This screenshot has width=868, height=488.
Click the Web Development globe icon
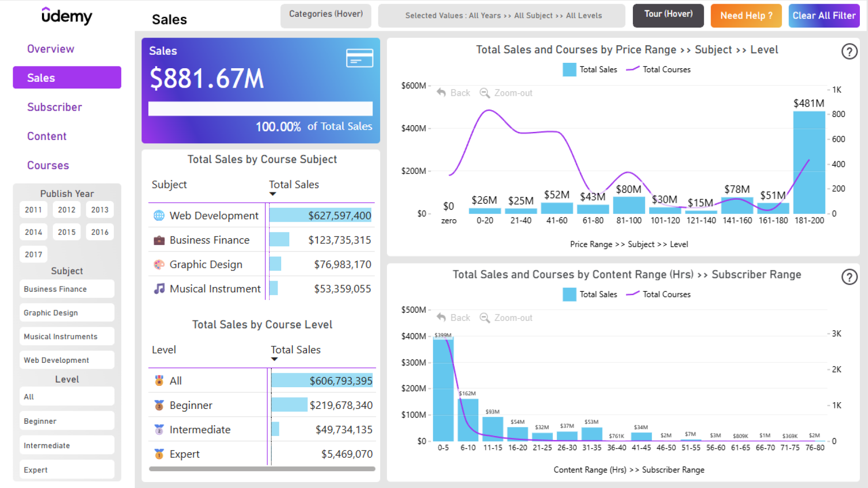pos(159,216)
